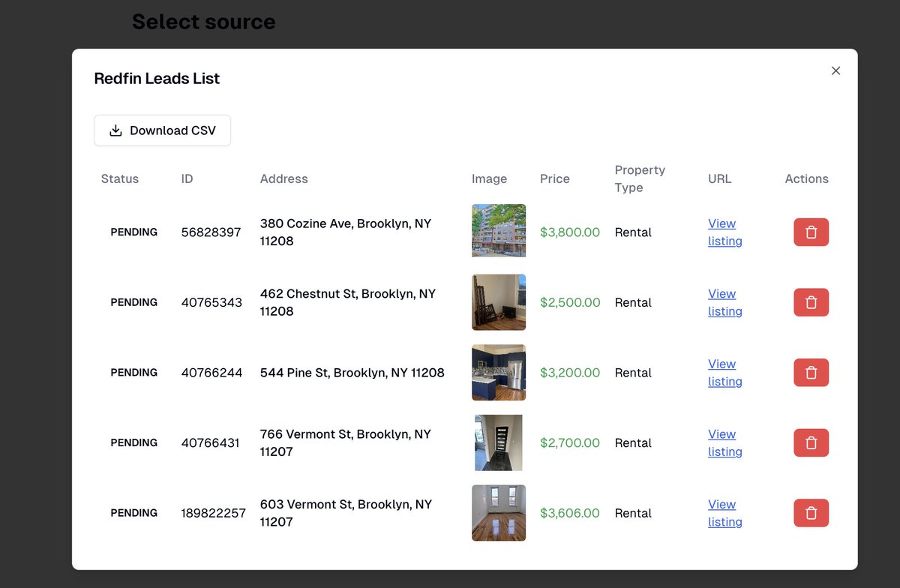Delete the 603 Vermont St lead

[811, 513]
